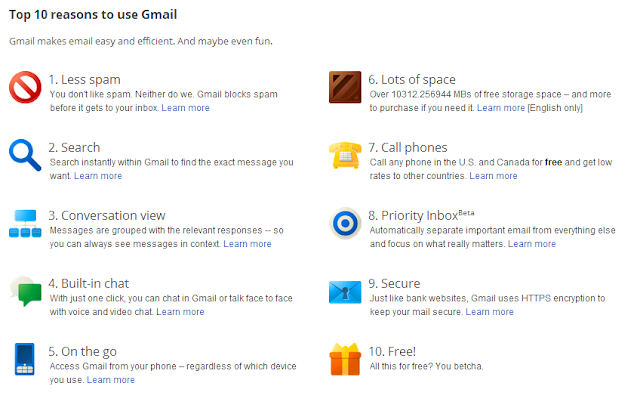
Task: Click the 'Top 10 reasons to use Gmail' title
Action: 93,15
